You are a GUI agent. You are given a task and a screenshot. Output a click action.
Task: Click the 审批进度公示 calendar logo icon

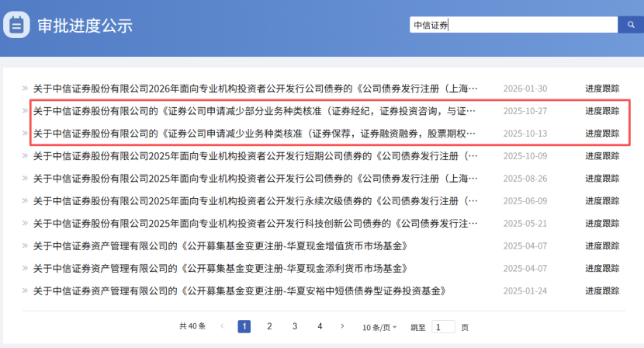click(17, 25)
